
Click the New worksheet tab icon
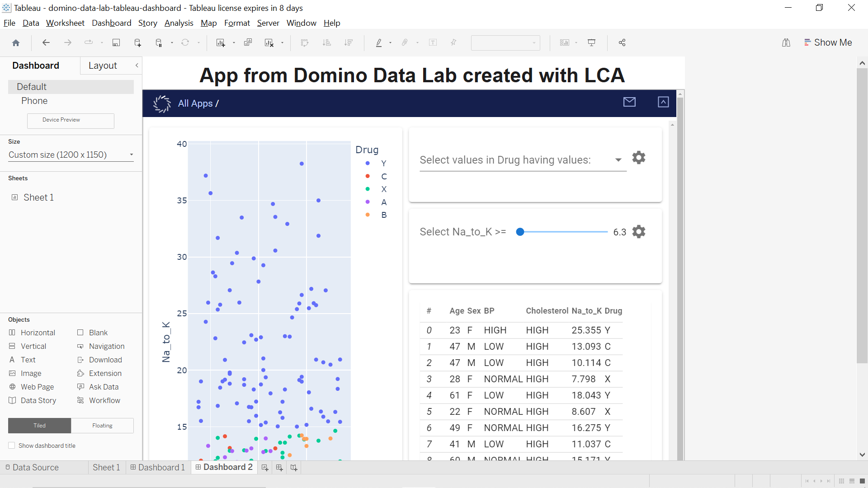(x=265, y=468)
